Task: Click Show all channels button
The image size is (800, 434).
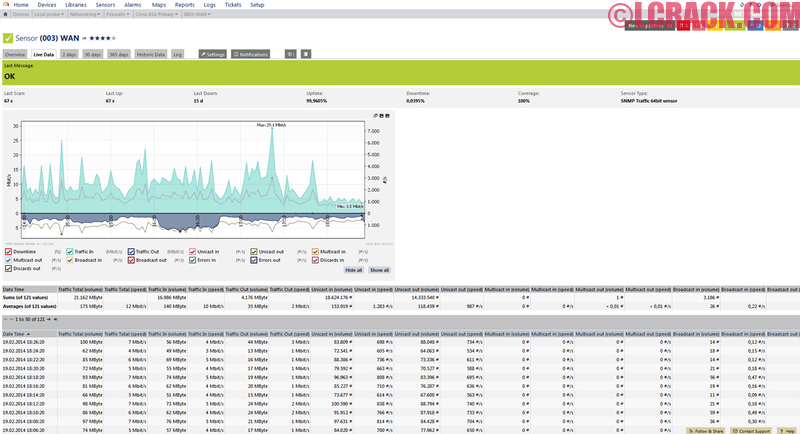Action: 379,270
